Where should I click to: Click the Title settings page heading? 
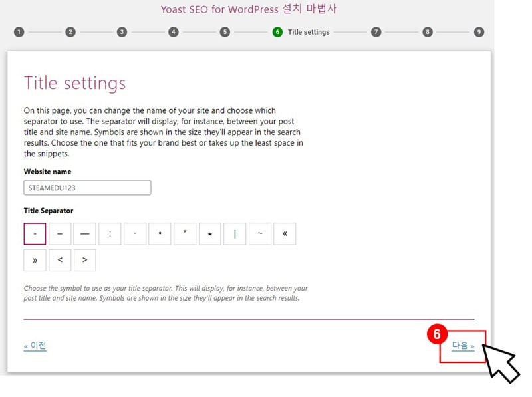[74, 83]
